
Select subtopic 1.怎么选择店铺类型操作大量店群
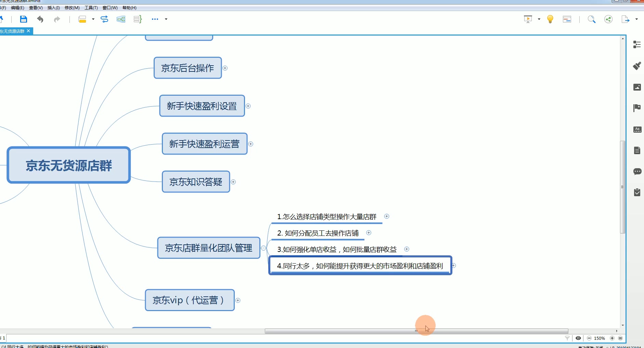[x=327, y=217]
